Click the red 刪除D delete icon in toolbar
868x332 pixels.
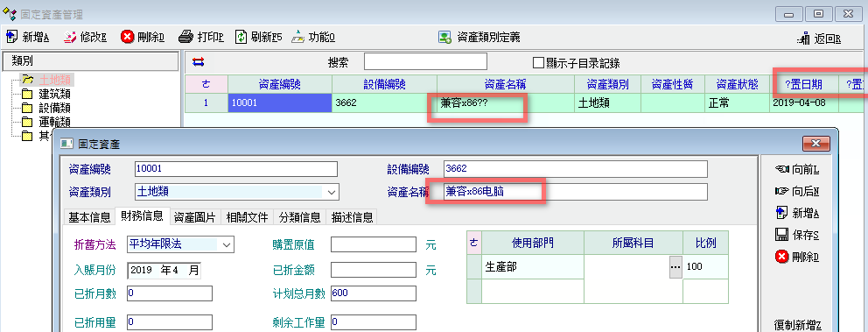(x=128, y=37)
